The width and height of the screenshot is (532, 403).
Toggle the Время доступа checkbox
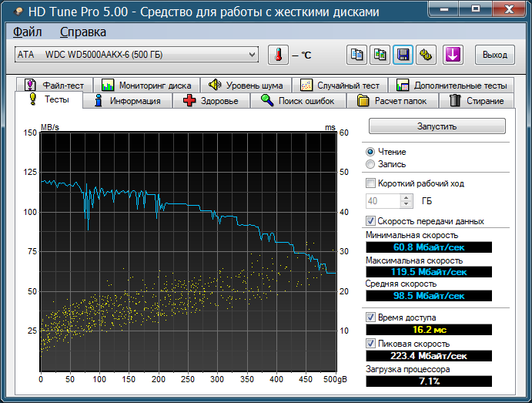tap(371, 317)
